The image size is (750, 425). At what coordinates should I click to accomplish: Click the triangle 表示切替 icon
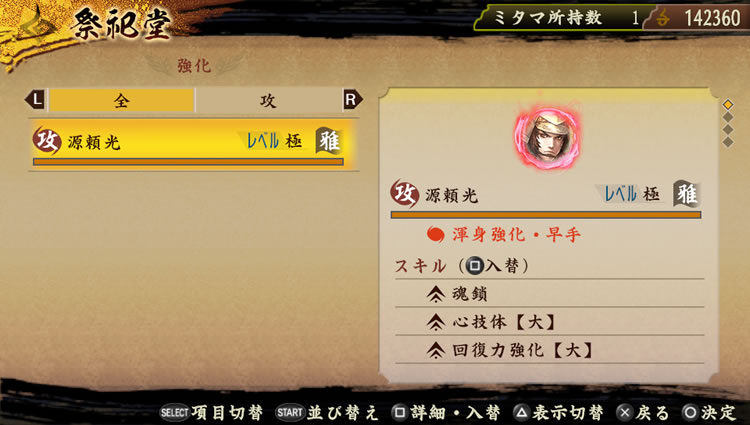tap(521, 413)
